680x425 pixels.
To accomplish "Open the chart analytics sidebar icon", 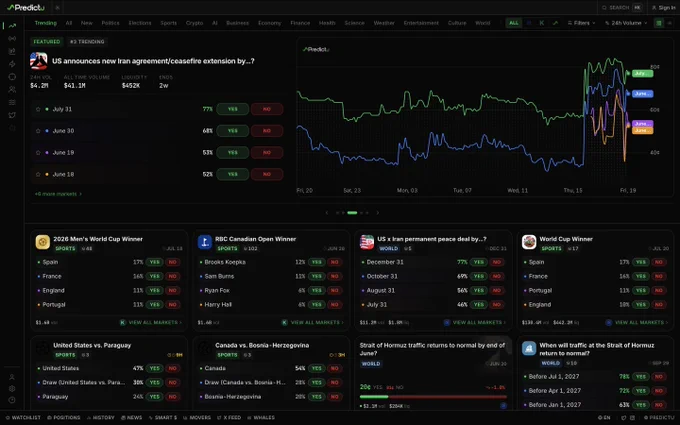I will (12, 51).
